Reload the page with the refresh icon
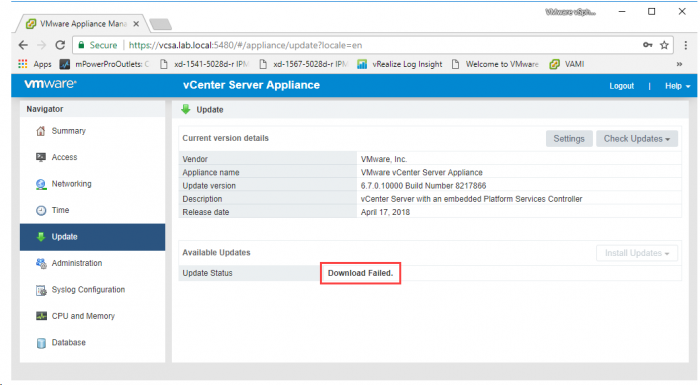700x385 pixels. 60,45
